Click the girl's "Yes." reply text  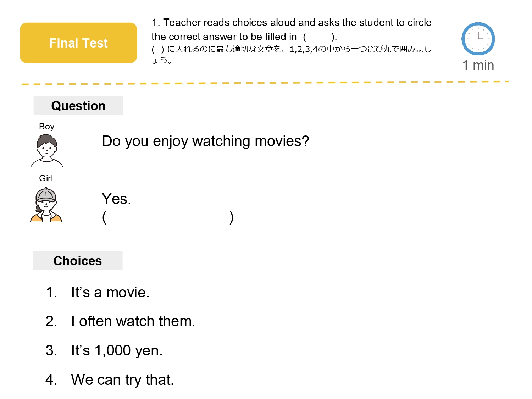click(x=116, y=199)
